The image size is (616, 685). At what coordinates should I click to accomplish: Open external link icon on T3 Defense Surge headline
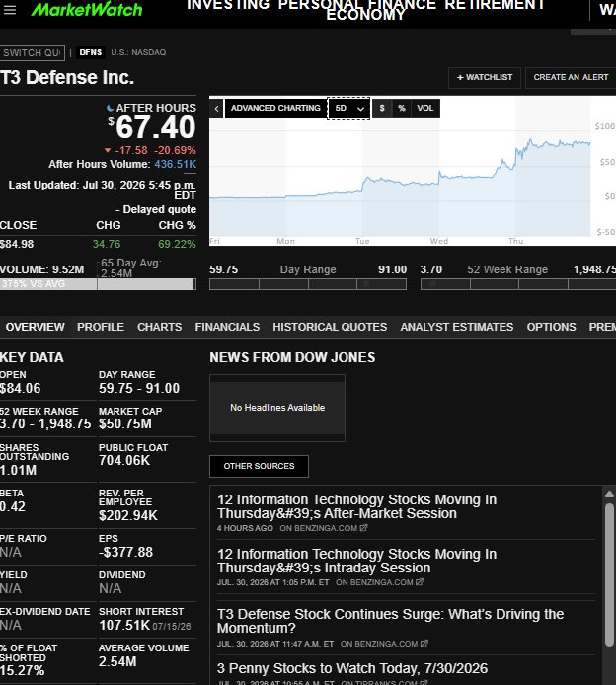[x=424, y=644]
